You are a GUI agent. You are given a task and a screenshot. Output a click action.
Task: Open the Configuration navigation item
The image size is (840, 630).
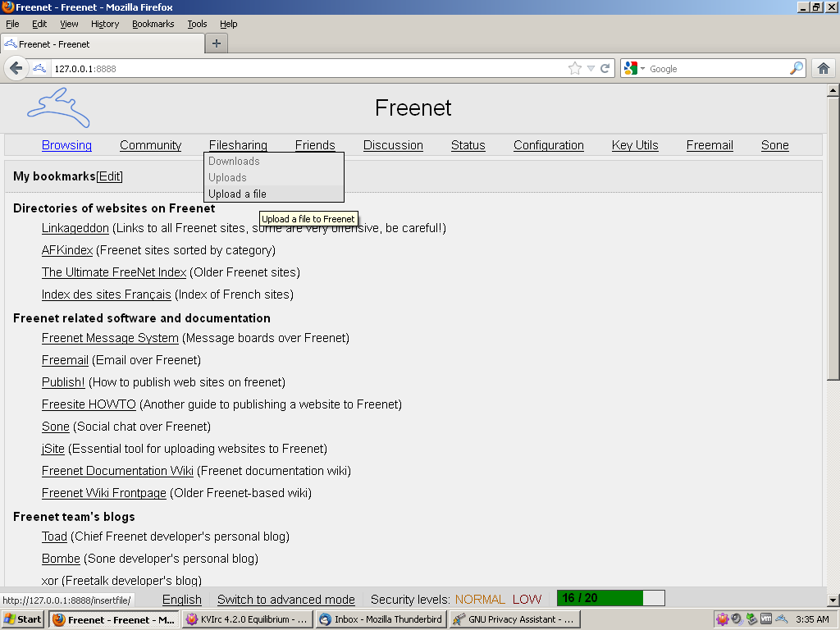(549, 145)
